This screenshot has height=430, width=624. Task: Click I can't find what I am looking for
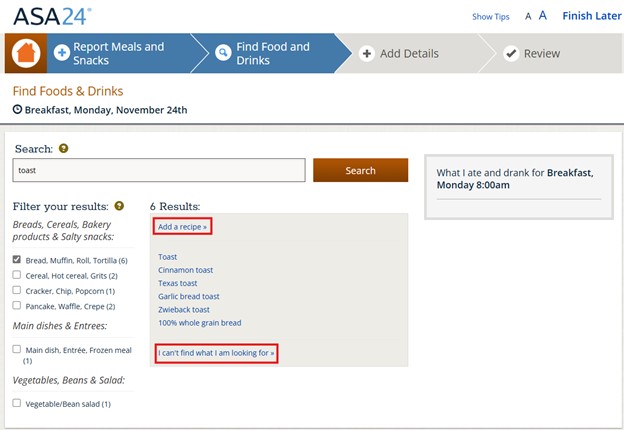216,353
